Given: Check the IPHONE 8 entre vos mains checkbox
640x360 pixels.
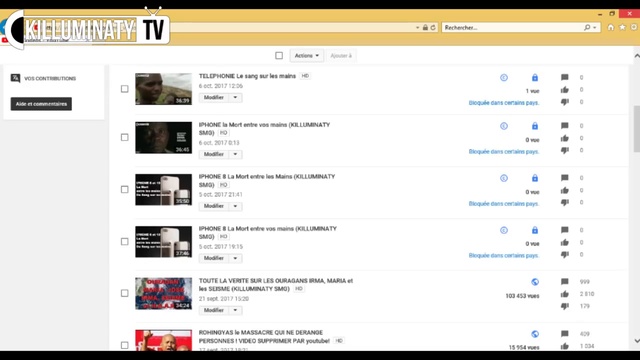Looking at the screenshot, I should tap(124, 242).
